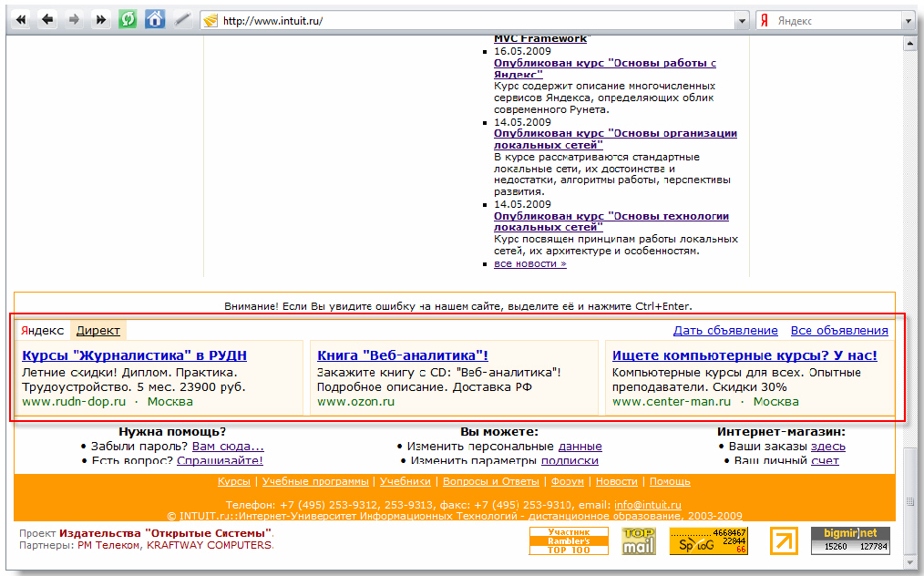Click the 'MVC Framework' link

(540, 39)
